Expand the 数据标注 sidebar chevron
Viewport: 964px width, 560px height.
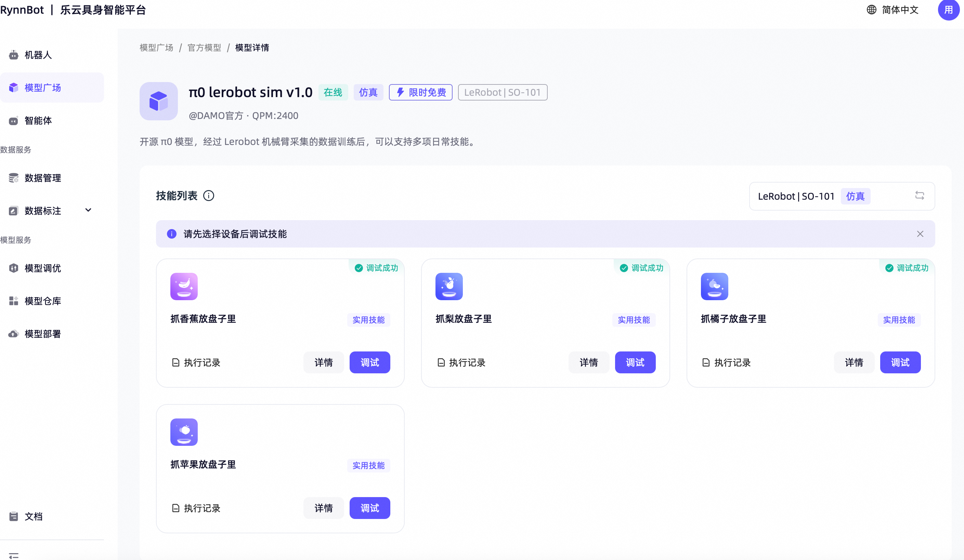[x=88, y=210]
